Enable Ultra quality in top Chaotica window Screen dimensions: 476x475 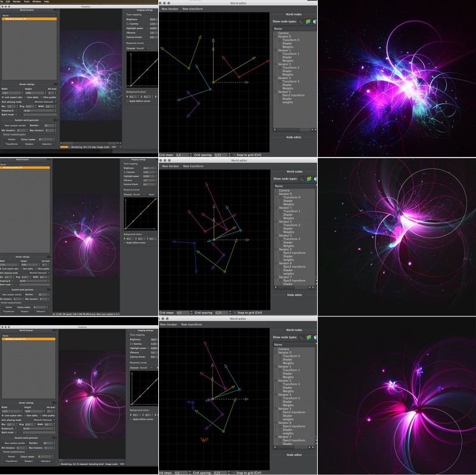42,97
